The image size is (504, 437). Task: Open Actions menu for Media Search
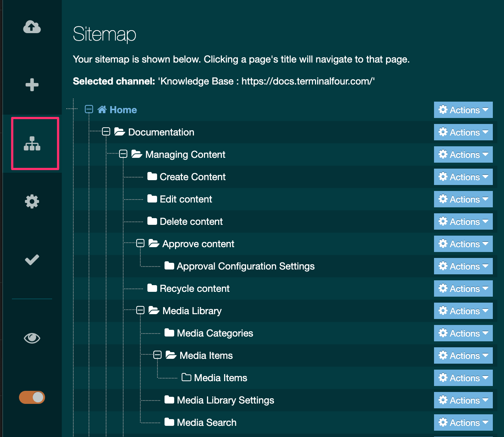463,422
